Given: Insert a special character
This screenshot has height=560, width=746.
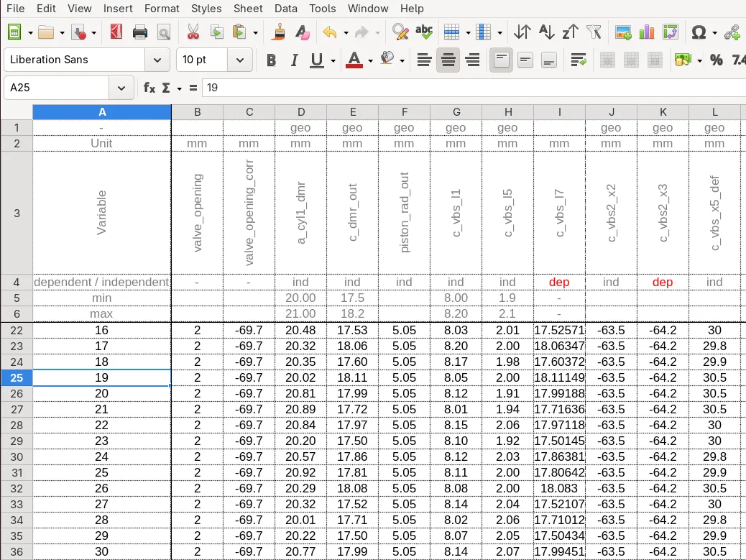Looking at the screenshot, I should click(699, 32).
